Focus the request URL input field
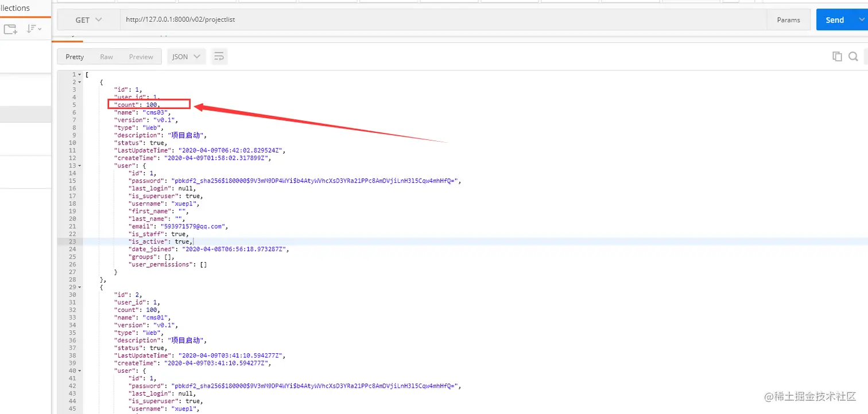The height and width of the screenshot is (414, 868). pos(443,19)
